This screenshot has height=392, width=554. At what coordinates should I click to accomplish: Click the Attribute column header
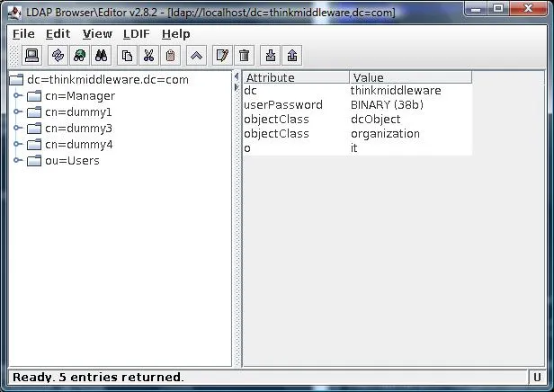pos(296,77)
